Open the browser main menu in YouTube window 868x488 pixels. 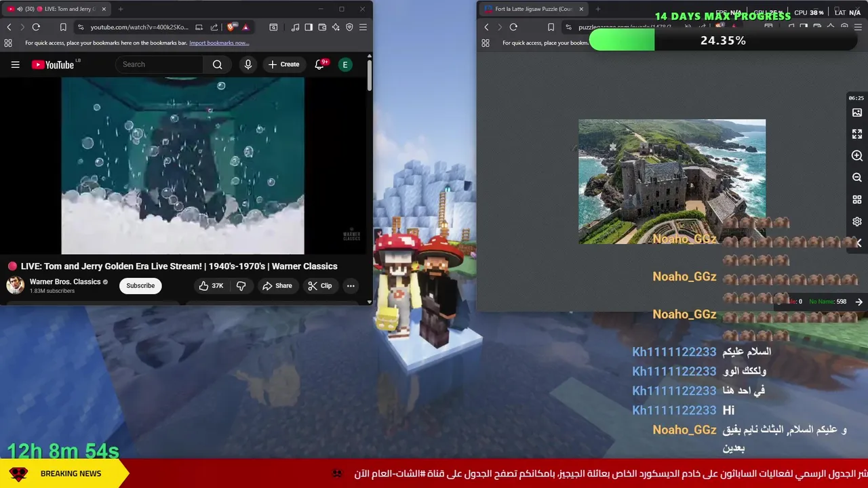(363, 27)
